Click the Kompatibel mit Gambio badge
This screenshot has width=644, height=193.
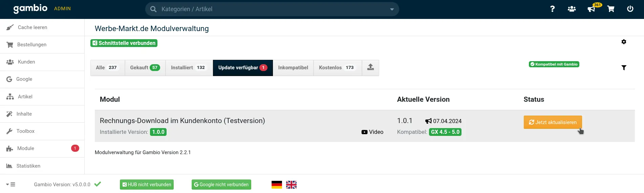click(554, 64)
